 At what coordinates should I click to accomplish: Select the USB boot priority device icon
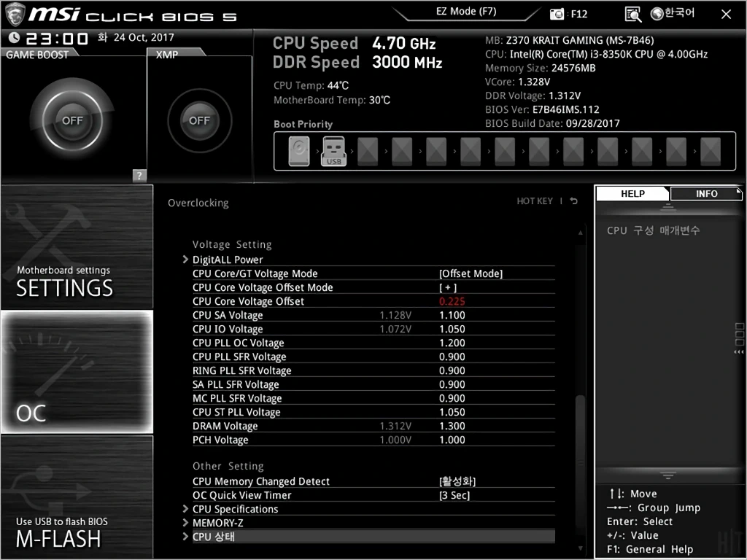tap(333, 152)
